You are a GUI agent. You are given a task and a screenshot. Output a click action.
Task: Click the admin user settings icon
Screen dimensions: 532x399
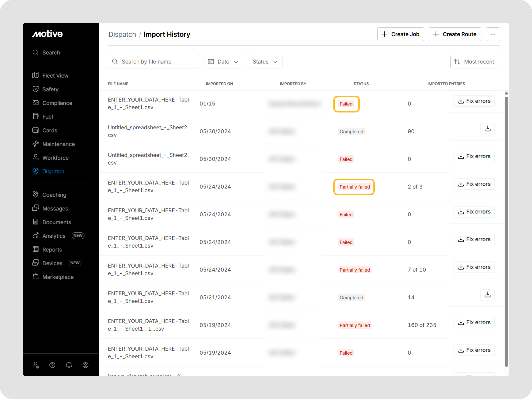tap(36, 365)
